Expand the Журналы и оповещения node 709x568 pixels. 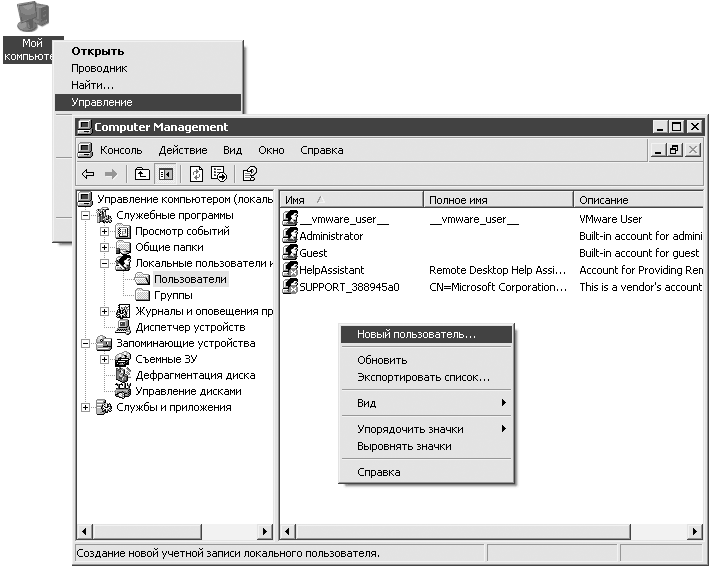[104, 311]
